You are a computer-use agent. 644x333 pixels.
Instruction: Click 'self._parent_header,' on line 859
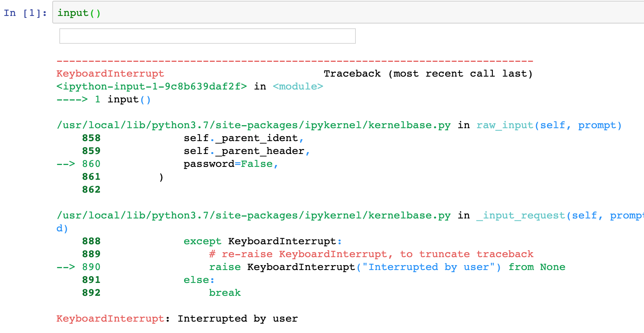point(247,151)
